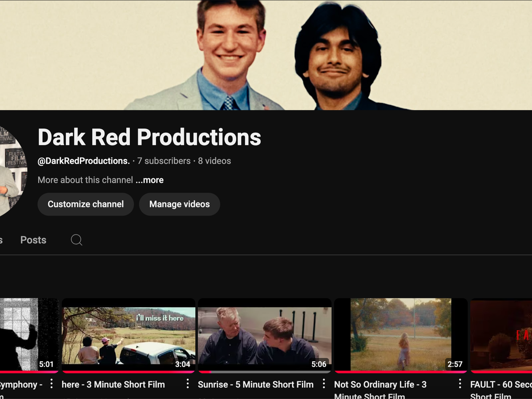Click the 'Not So Ordinary Life' video title

pyautogui.click(x=380, y=385)
